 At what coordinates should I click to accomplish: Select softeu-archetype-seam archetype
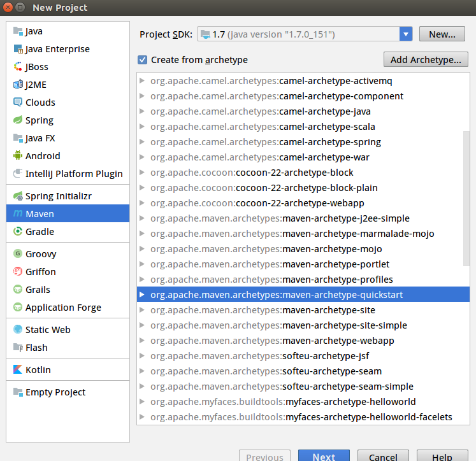tap(303, 371)
